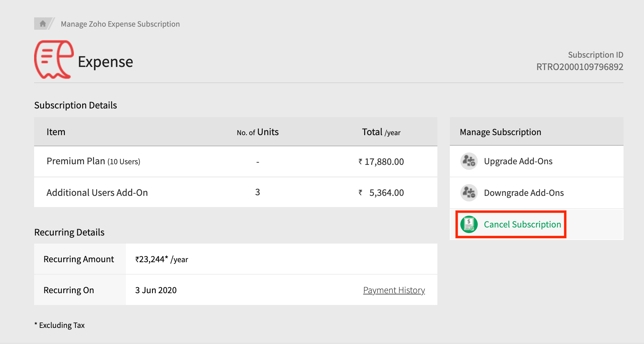Open Downgrade Add-Ons option

(537, 193)
